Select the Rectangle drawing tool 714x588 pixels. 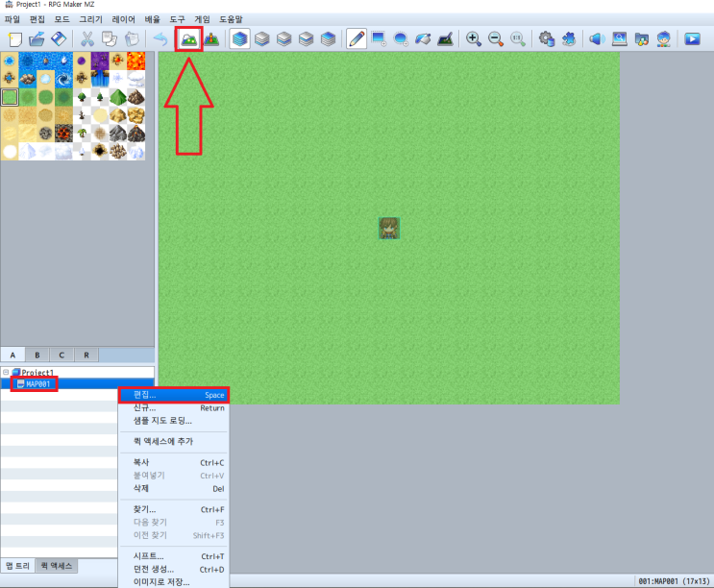point(379,39)
